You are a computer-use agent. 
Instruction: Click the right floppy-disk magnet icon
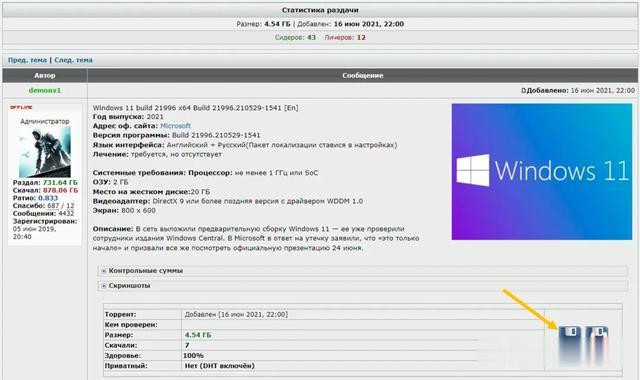597,345
